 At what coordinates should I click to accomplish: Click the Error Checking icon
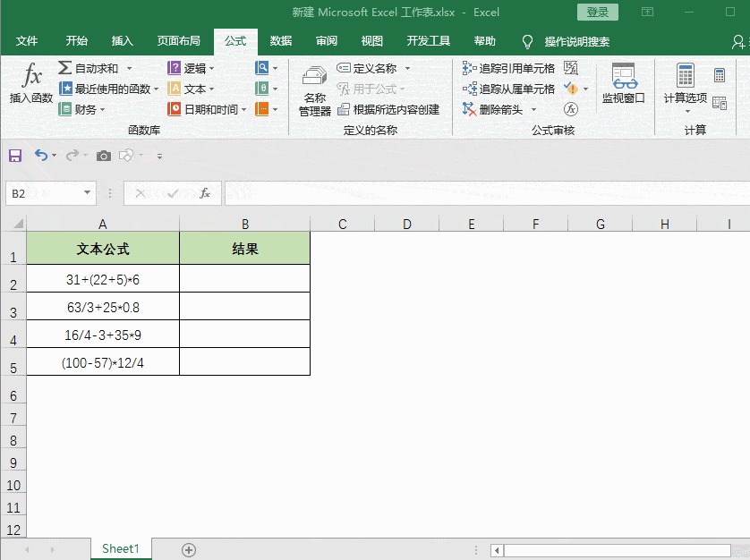tap(570, 89)
